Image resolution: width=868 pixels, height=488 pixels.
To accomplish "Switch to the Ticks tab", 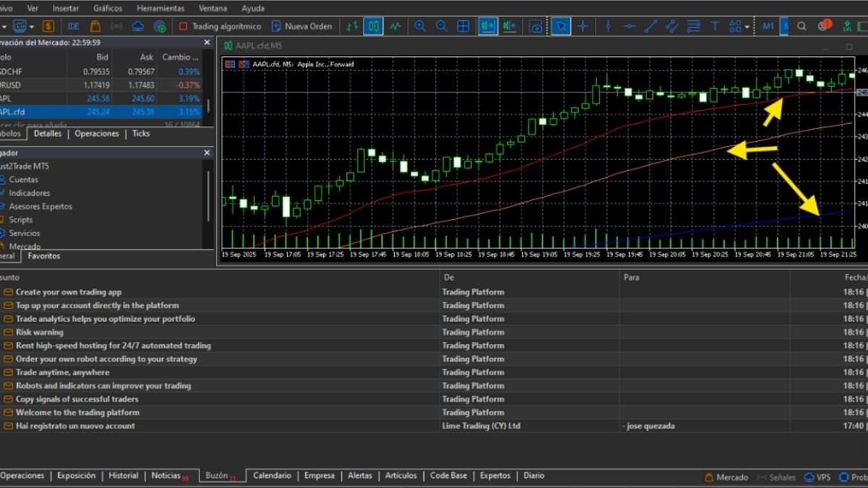I will (x=140, y=133).
